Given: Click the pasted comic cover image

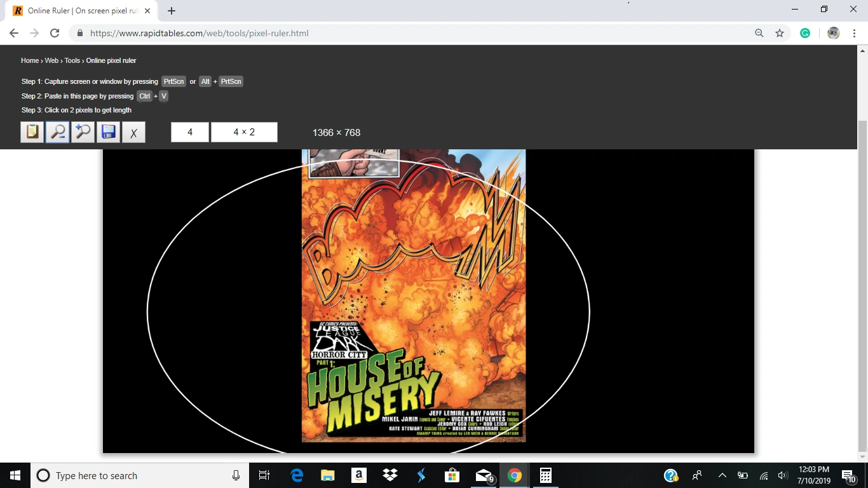Looking at the screenshot, I should click(x=414, y=295).
